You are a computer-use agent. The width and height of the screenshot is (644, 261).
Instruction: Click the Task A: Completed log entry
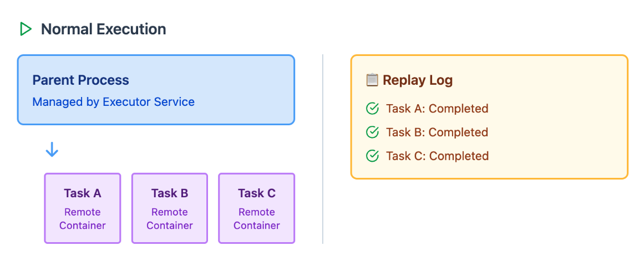(437, 109)
